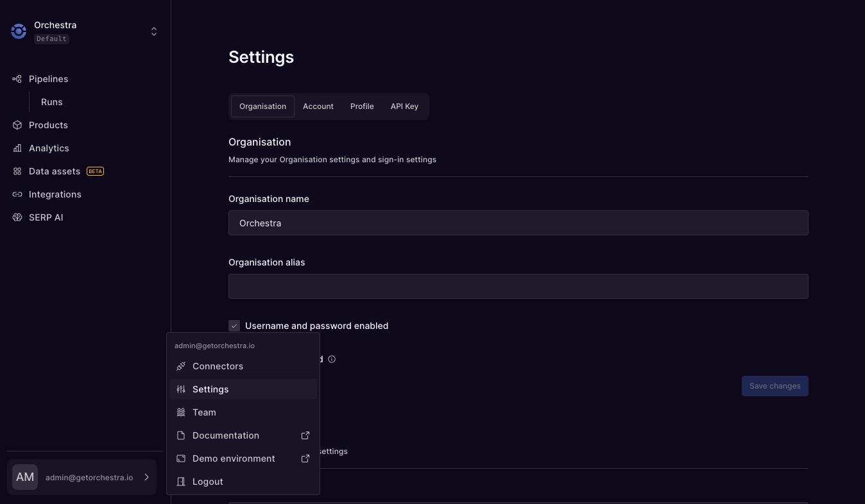The width and height of the screenshot is (865, 504).
Task: Open Products via its cube icon
Action: click(17, 125)
